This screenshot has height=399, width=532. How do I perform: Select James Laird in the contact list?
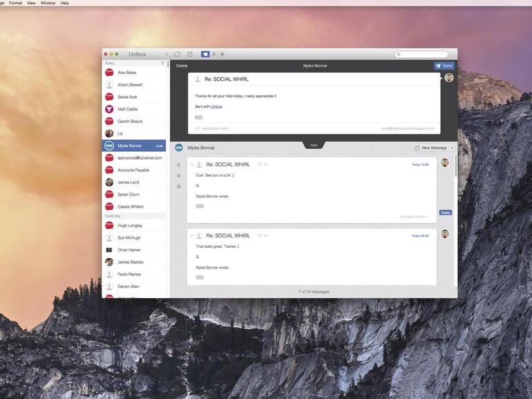click(x=134, y=182)
